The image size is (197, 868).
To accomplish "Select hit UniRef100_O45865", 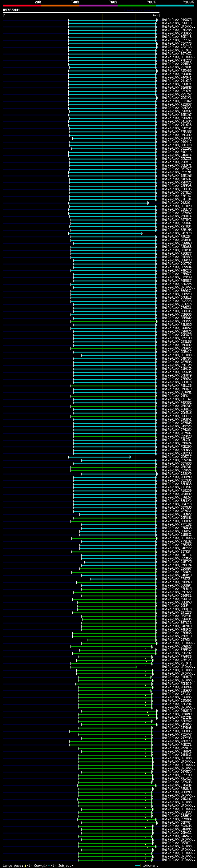I will [177, 725].
